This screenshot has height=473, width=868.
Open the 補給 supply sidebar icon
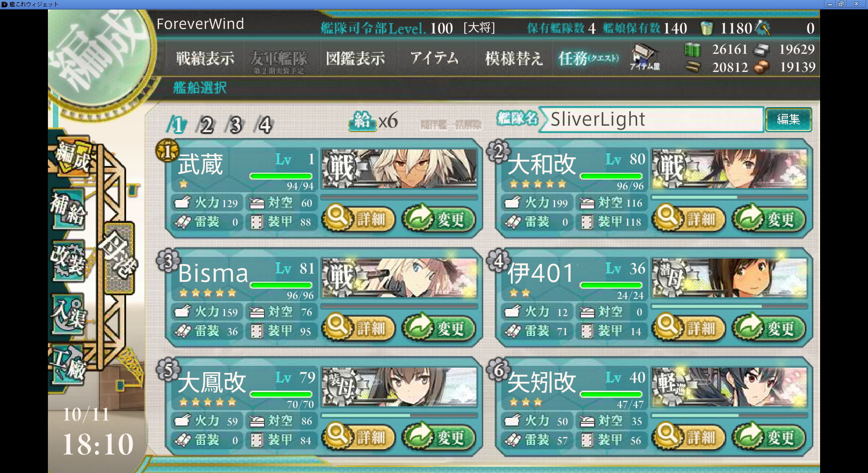click(68, 209)
